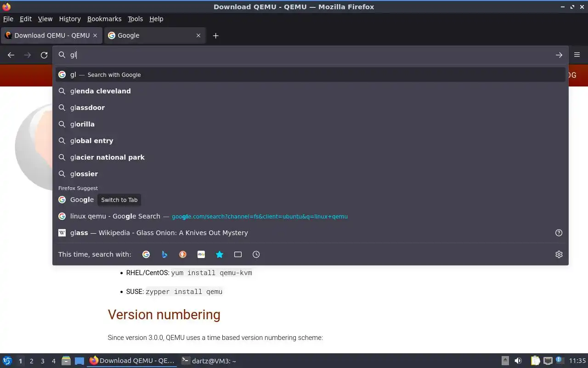Choose the 'glossier' suggestion
Viewport: 588px width, 368px height.
pyautogui.click(x=311, y=174)
